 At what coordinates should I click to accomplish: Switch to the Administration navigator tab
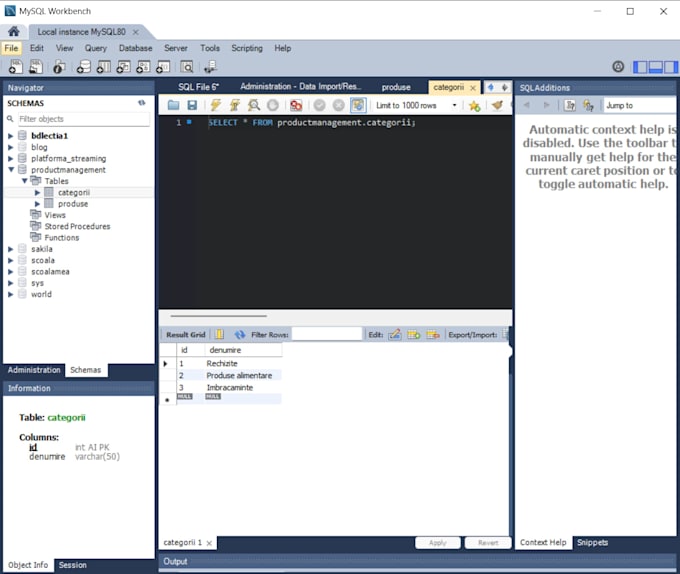point(34,370)
